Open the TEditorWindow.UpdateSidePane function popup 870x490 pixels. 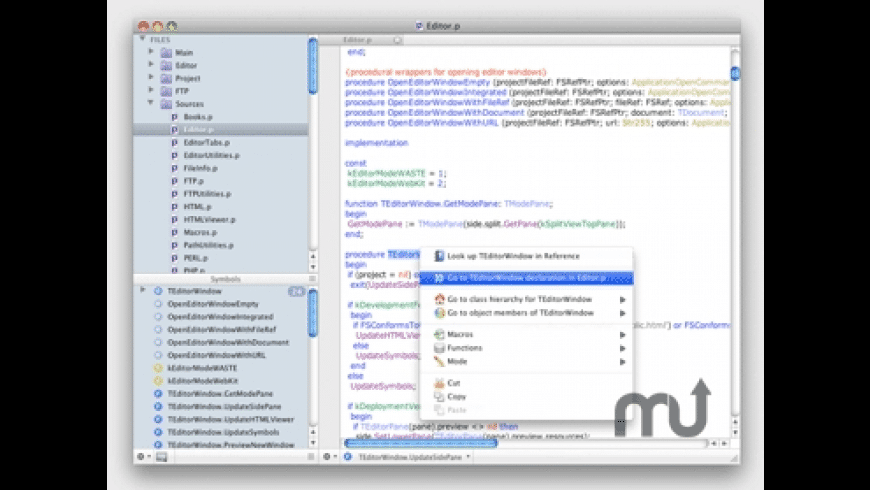coord(414,457)
